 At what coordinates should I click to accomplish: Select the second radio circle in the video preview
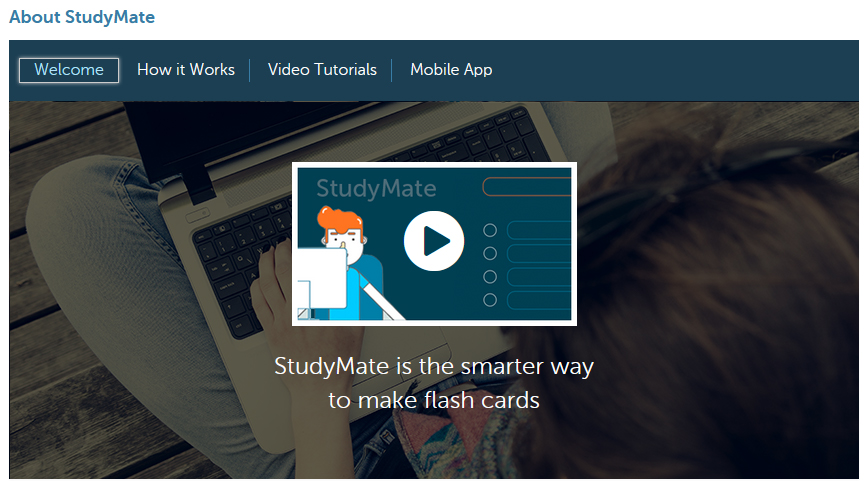coord(490,253)
